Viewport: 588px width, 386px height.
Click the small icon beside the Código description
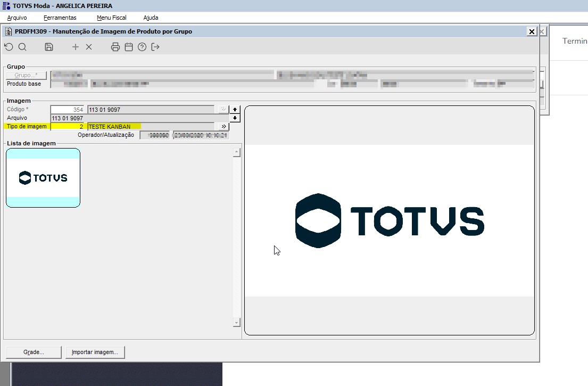[x=223, y=110]
